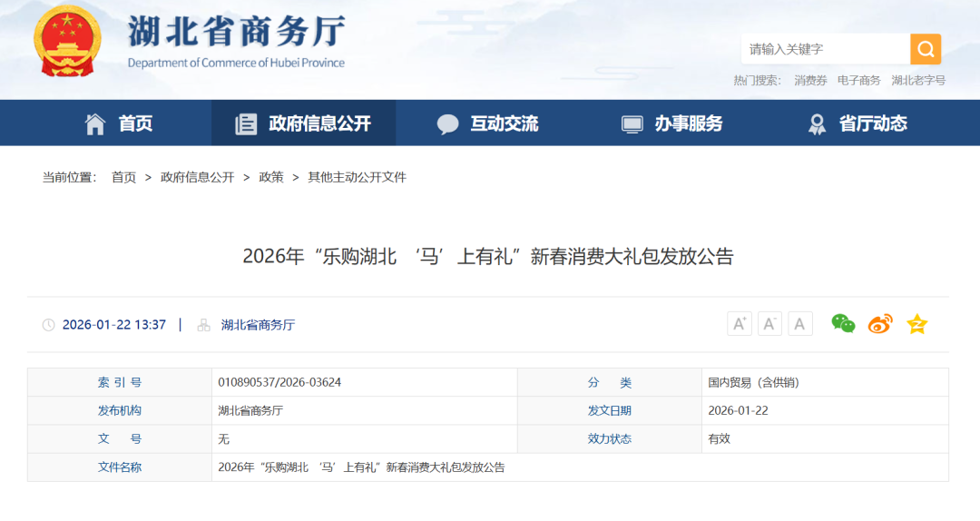Reset font size with plain A icon
This screenshot has height=521, width=980.
pos(799,324)
